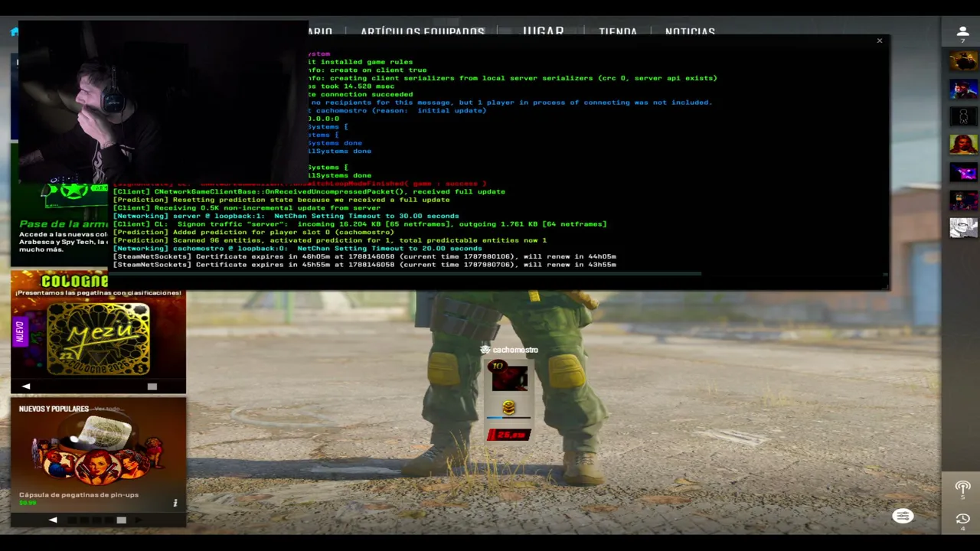
Task: Click the cachomostro player name label
Action: (515, 350)
